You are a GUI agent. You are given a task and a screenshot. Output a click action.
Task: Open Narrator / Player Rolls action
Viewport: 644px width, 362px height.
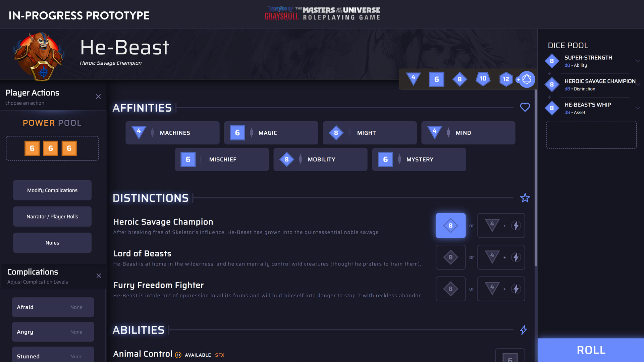[x=52, y=217]
